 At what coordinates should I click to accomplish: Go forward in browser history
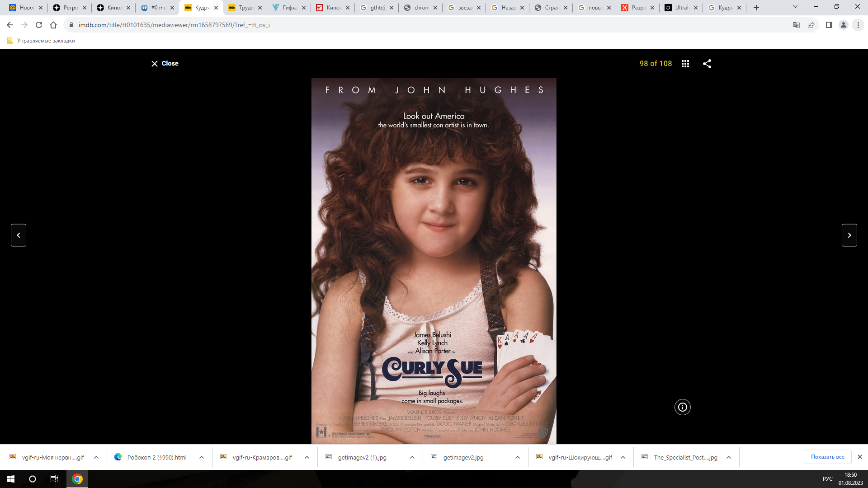point(24,25)
